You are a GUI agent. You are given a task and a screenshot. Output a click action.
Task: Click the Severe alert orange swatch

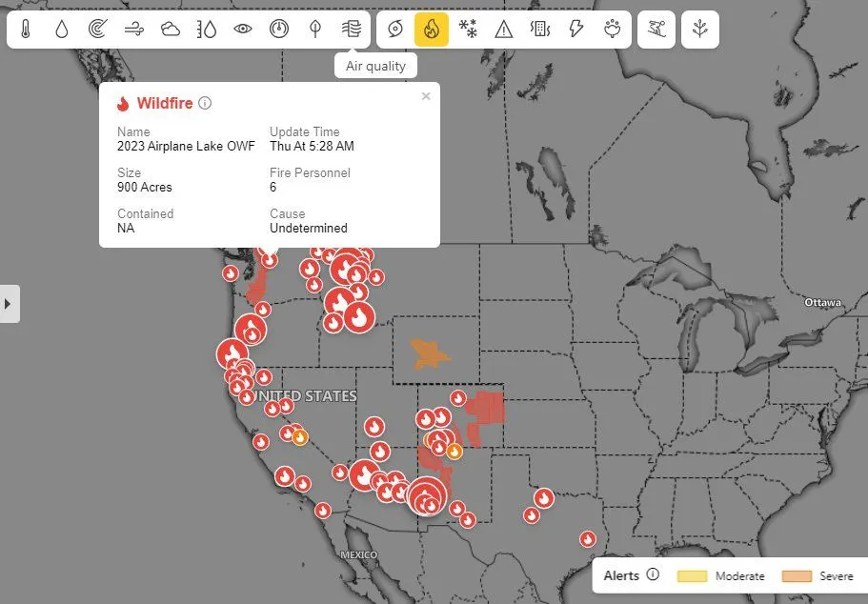click(x=797, y=575)
